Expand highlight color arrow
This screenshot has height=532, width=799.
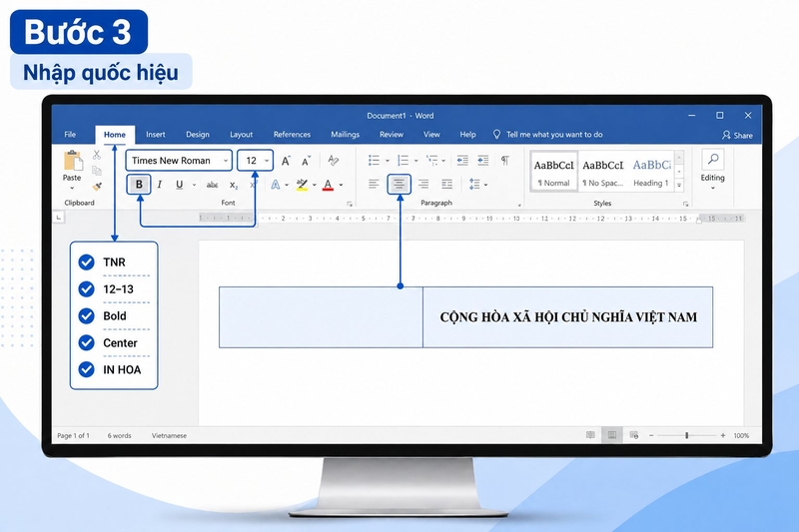tap(314, 185)
